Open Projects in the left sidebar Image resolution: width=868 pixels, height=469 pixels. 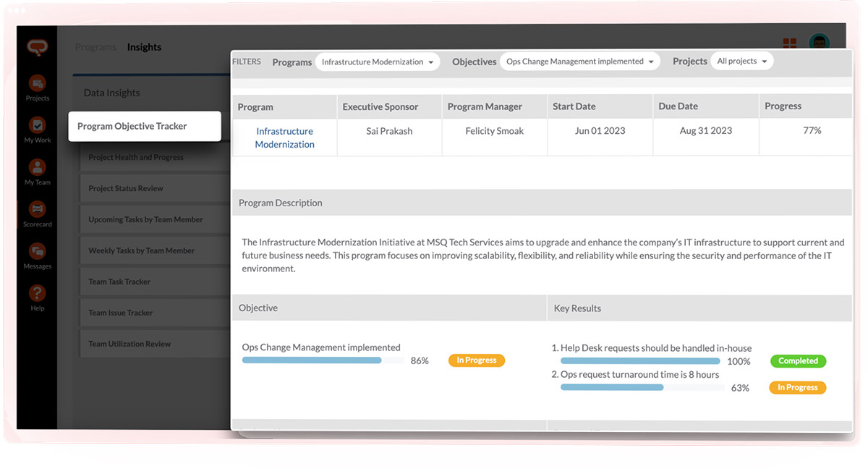37,88
